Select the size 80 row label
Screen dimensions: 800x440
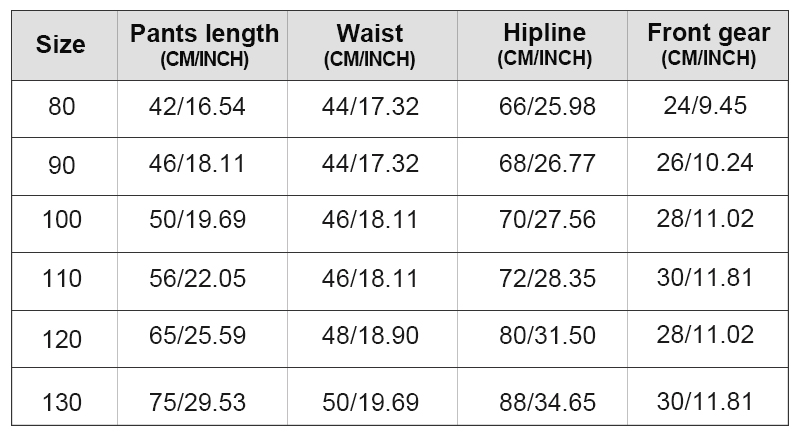[61, 107]
